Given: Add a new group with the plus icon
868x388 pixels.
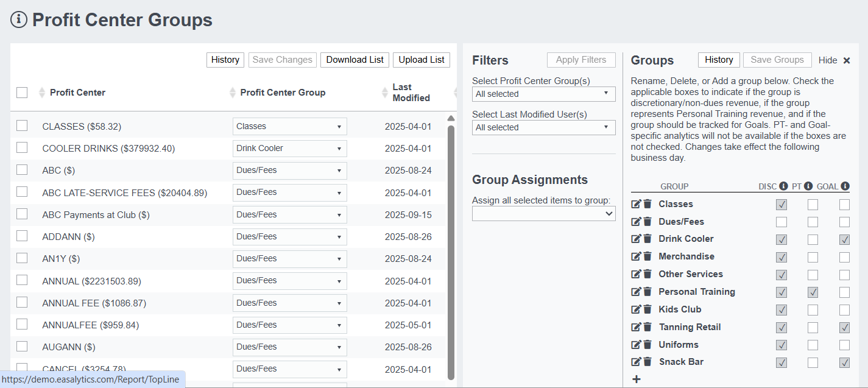Looking at the screenshot, I should click(x=637, y=379).
